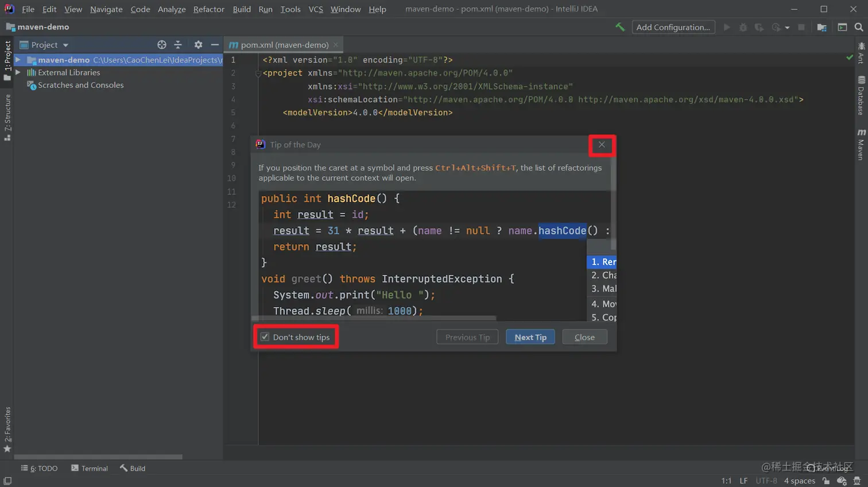Click the Run with Coverage icon
Image resolution: width=868 pixels, height=487 pixels.
[759, 27]
